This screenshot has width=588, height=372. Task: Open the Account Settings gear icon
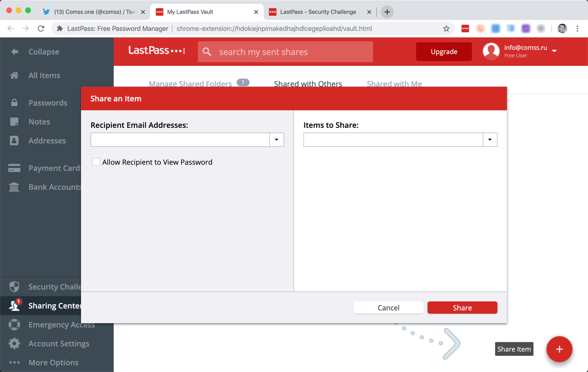tap(15, 344)
